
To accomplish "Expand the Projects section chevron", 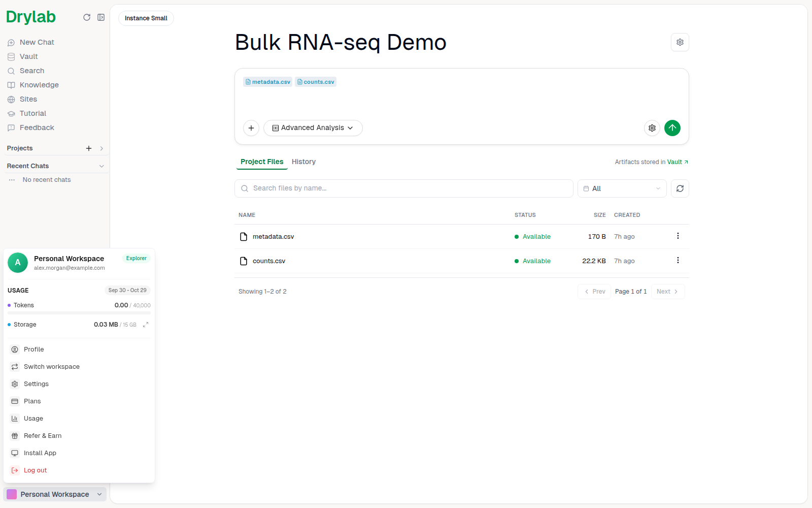I will 101,148.
